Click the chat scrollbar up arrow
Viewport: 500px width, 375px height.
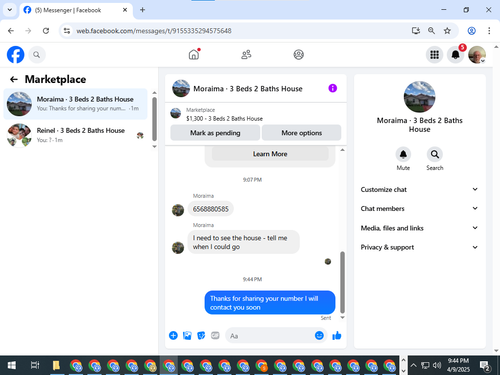coord(342,150)
